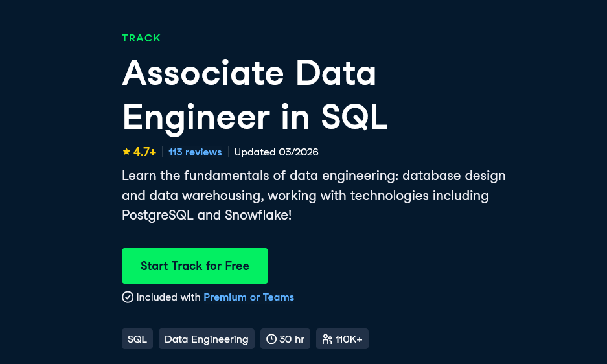This screenshot has width=607, height=364.
Task: Click the 4.7+ rating score
Action: (144, 152)
